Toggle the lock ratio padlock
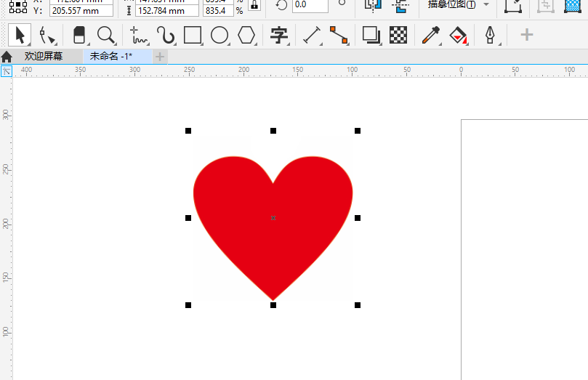 pos(254,5)
